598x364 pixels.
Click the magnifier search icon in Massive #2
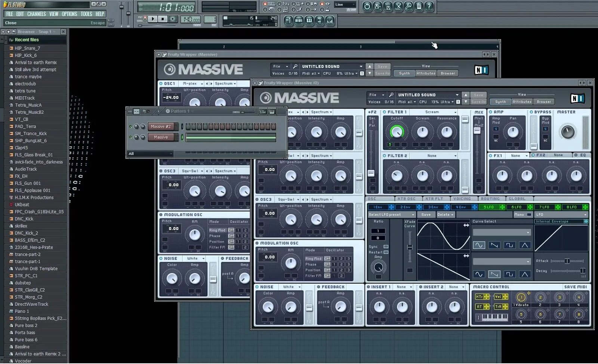click(x=391, y=95)
